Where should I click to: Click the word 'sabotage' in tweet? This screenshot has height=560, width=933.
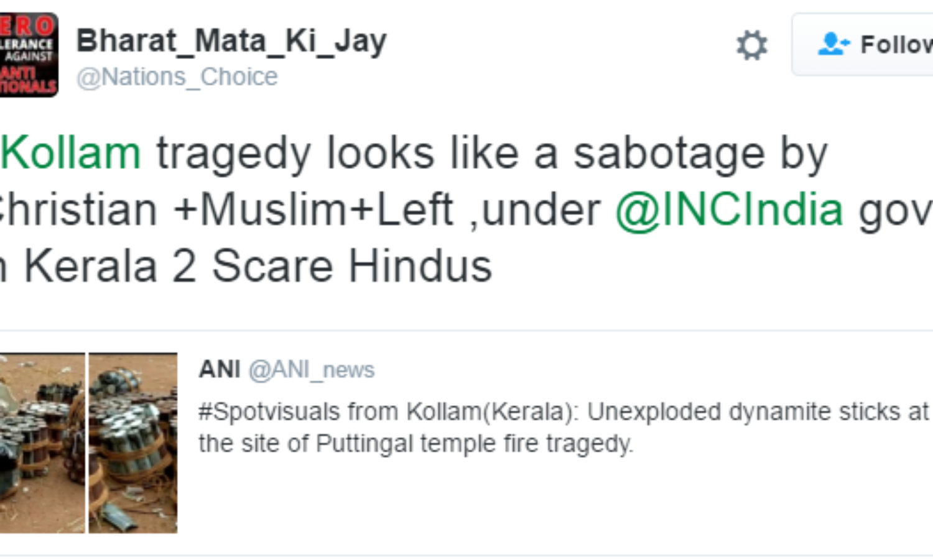(669, 154)
